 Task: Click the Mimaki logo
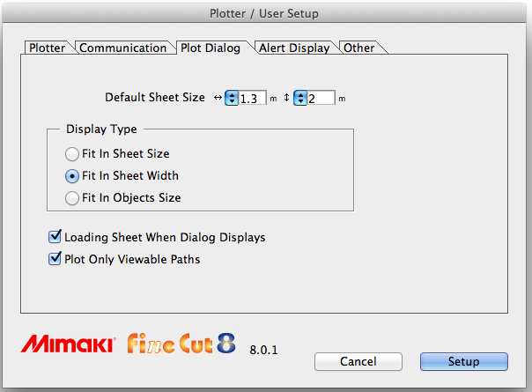[x=67, y=344]
